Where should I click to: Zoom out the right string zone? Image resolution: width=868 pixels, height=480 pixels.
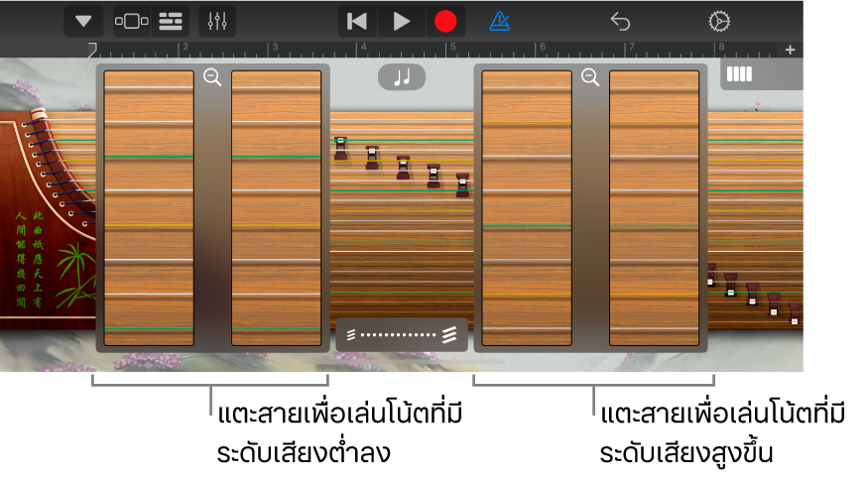click(x=590, y=77)
